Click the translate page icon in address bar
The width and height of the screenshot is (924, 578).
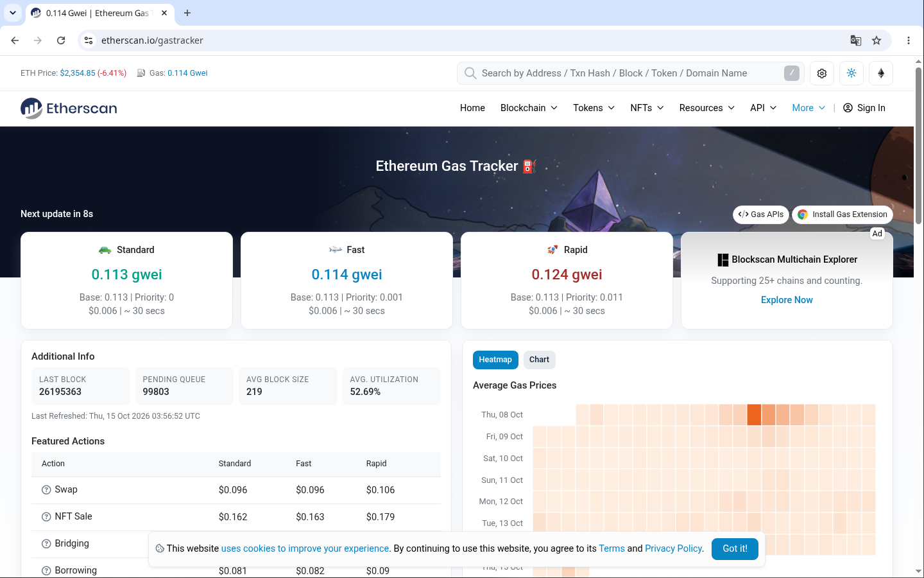pyautogui.click(x=856, y=40)
